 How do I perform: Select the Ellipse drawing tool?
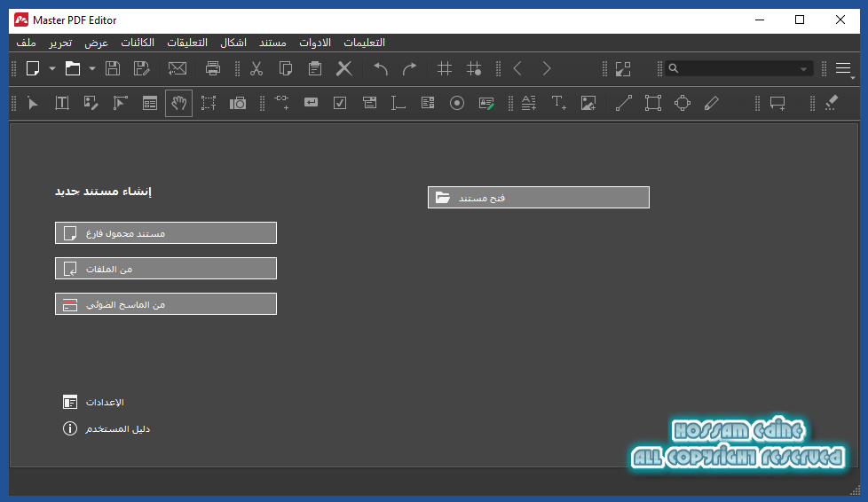click(683, 103)
